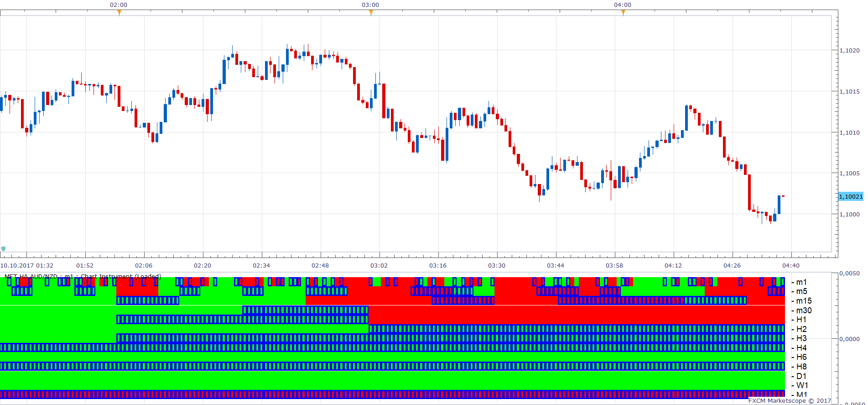Viewport: 868px width, 405px height.
Task: Click the 1,1010 price axis label
Action: [x=850, y=133]
